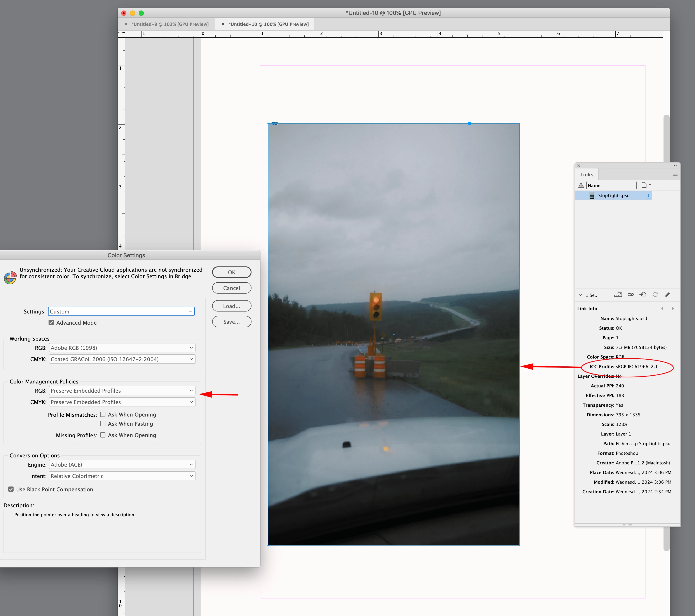The width and height of the screenshot is (695, 616).
Task: Click the Update Link refresh icon
Action: (x=655, y=295)
